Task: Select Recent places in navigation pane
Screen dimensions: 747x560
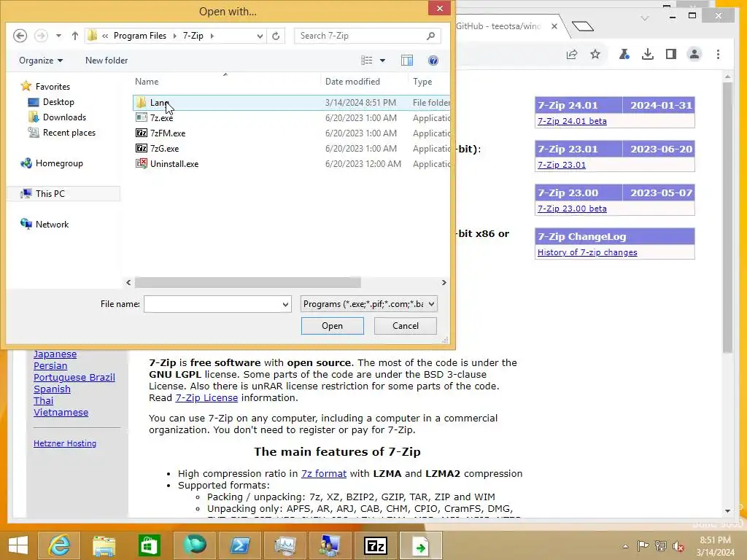Action: 69,133
